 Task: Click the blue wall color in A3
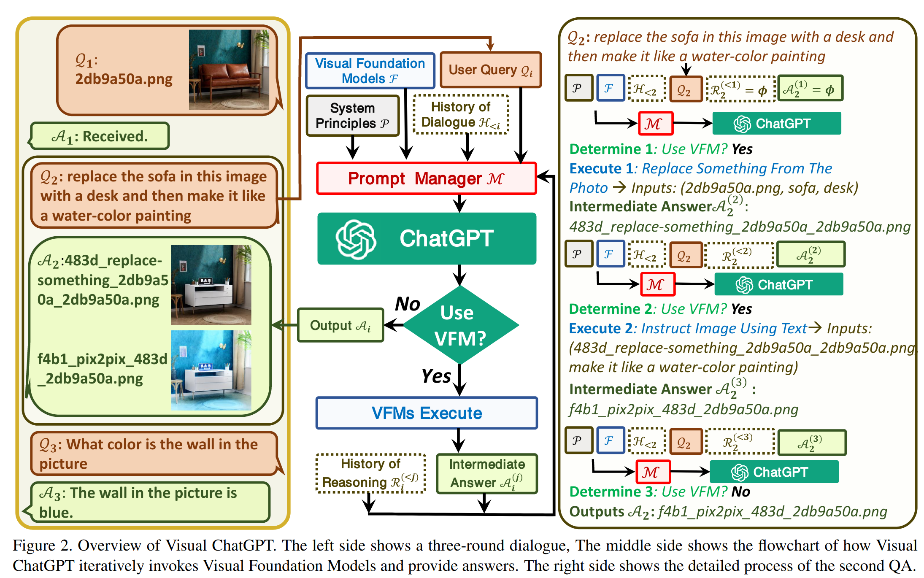pyautogui.click(x=200, y=346)
